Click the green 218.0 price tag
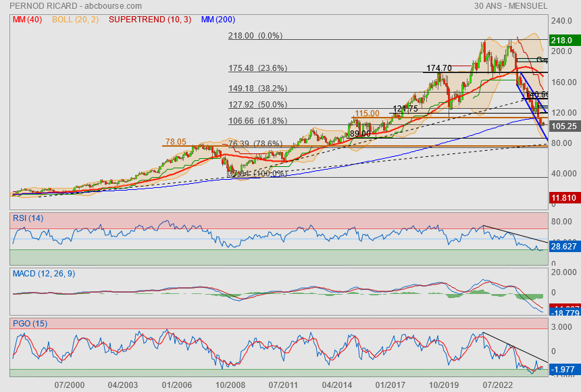Viewport: 581px width, 392px height. (564, 41)
